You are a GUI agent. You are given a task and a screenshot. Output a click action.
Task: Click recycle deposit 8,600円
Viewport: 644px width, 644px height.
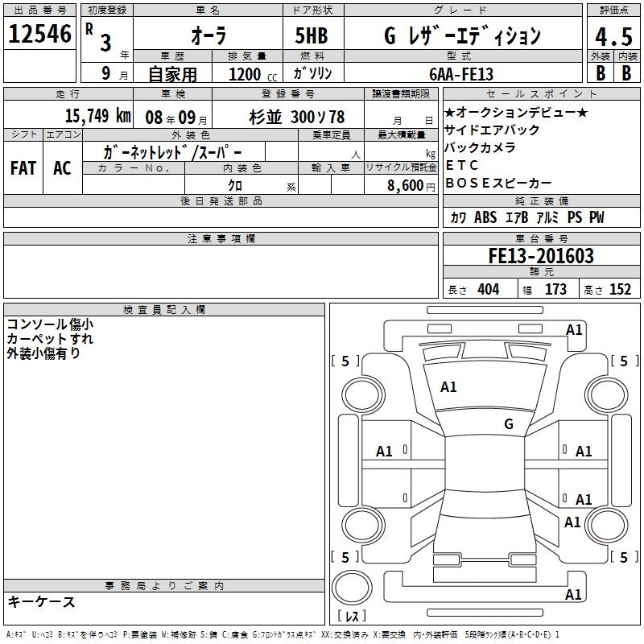[411, 186]
